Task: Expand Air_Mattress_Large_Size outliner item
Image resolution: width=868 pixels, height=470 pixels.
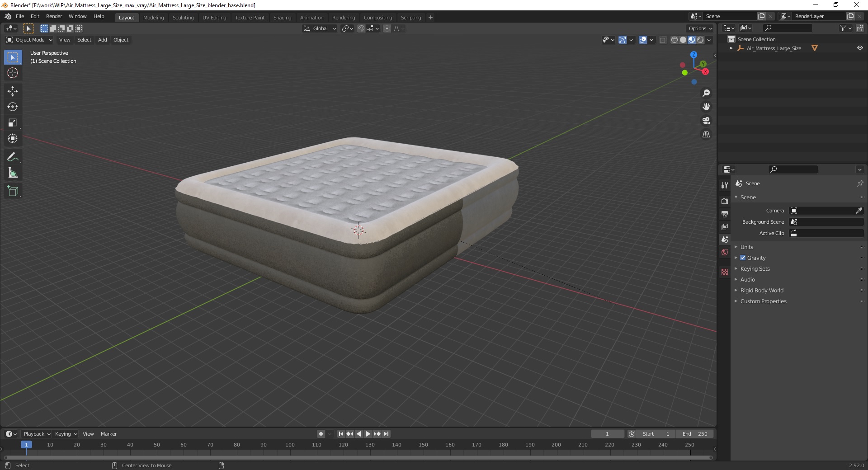Action: pyautogui.click(x=731, y=48)
